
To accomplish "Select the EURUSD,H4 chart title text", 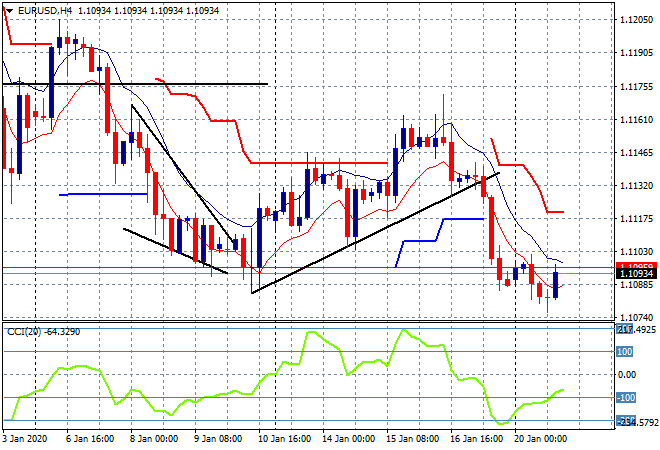I will click(x=45, y=11).
